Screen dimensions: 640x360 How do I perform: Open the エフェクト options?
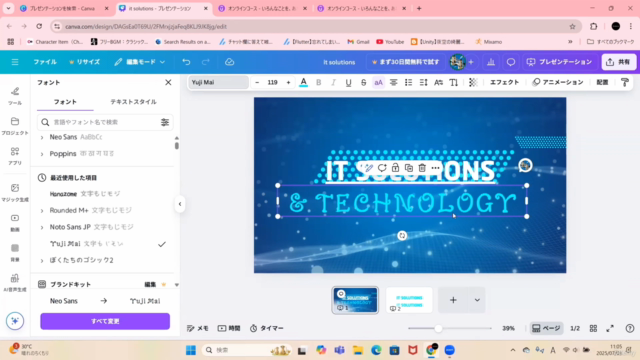pos(504,82)
